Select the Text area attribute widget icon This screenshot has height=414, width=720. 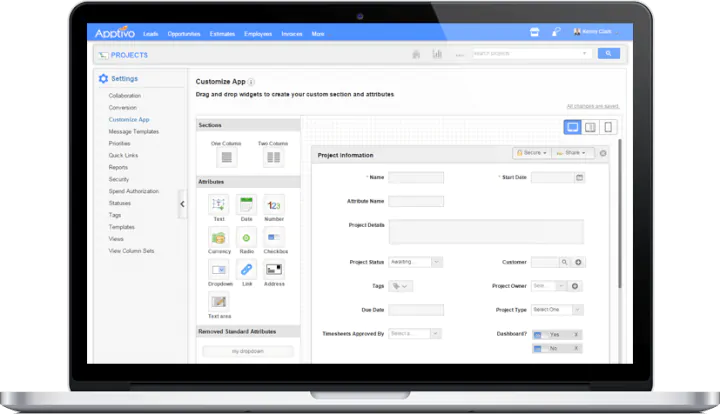(x=219, y=302)
